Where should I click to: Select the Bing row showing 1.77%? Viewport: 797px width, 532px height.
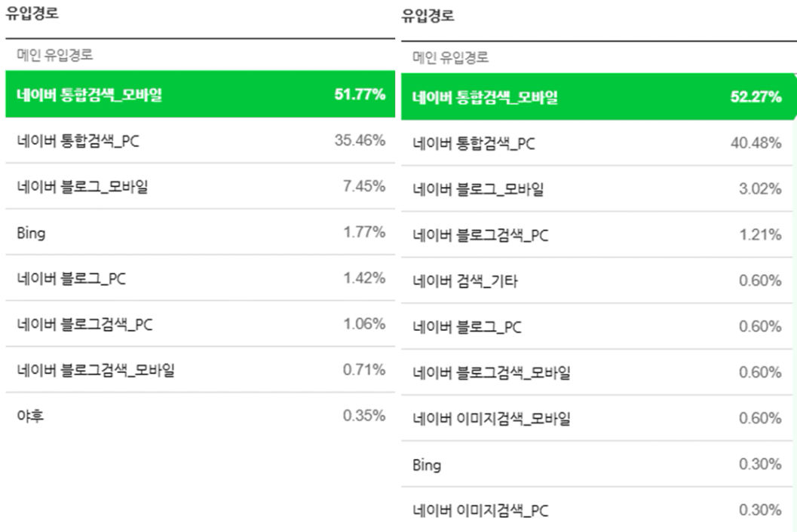coord(200,233)
